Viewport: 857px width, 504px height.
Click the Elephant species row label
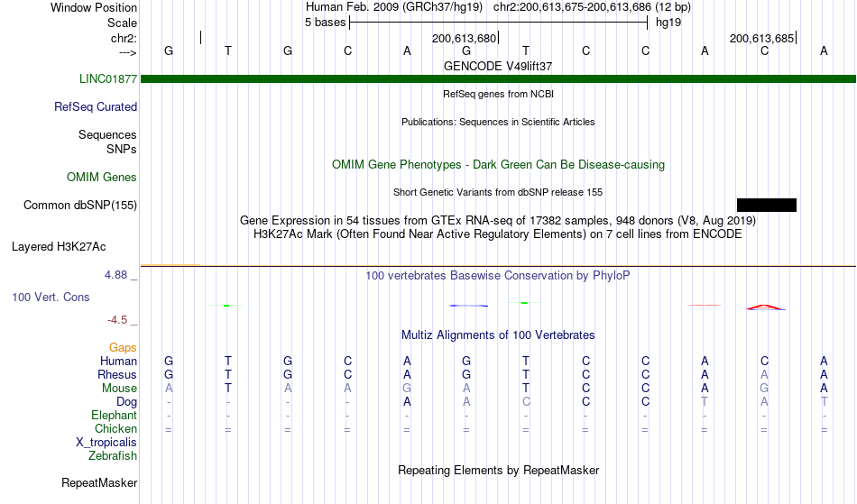[115, 415]
